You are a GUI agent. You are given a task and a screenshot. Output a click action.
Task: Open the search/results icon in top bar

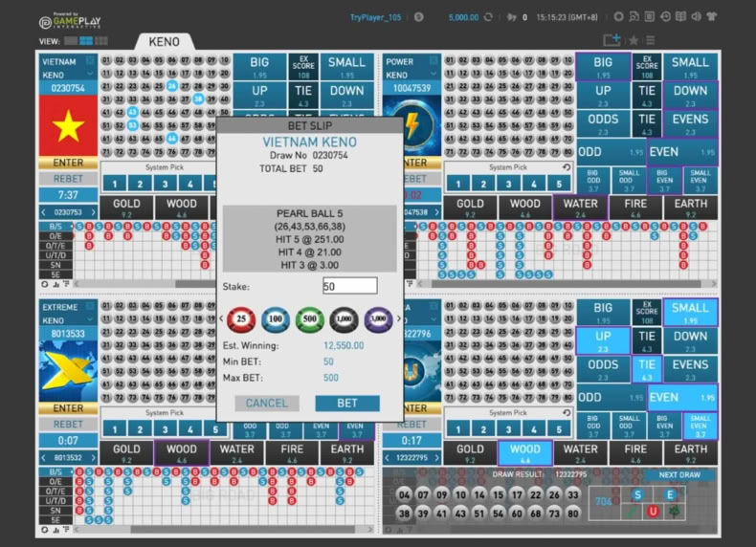click(634, 17)
